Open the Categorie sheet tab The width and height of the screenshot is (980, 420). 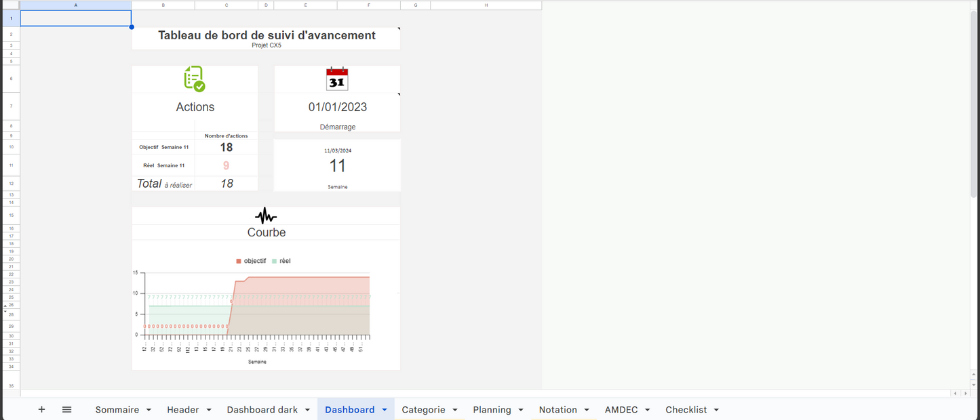423,410
